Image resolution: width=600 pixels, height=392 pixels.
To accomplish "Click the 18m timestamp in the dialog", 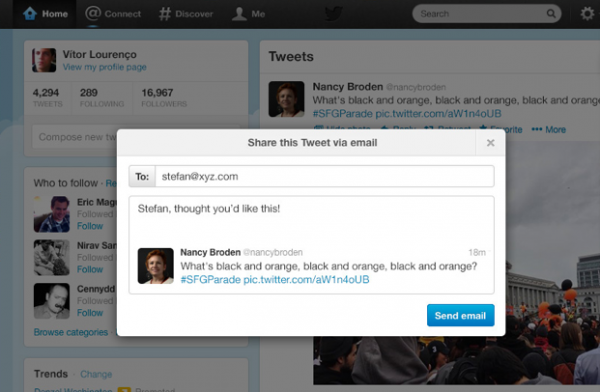I will pos(477,252).
